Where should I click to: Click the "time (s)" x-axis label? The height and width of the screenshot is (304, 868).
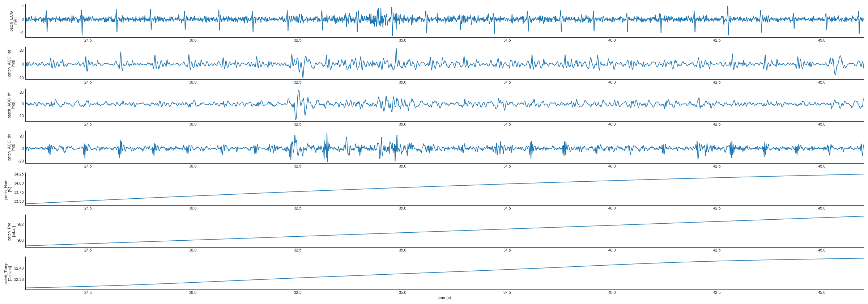coord(444,297)
